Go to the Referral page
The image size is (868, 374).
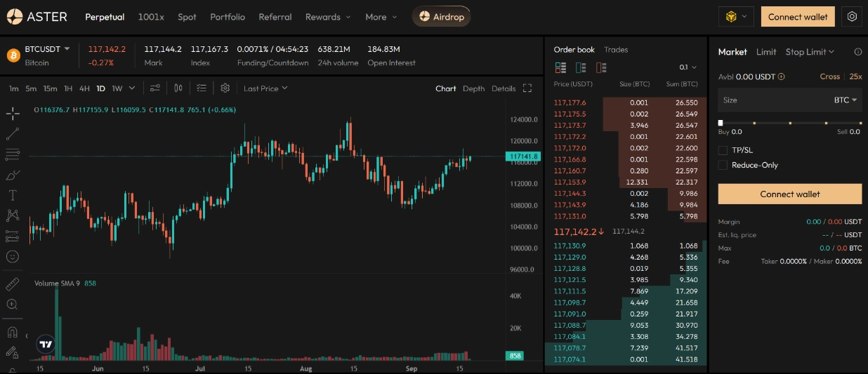coord(275,17)
